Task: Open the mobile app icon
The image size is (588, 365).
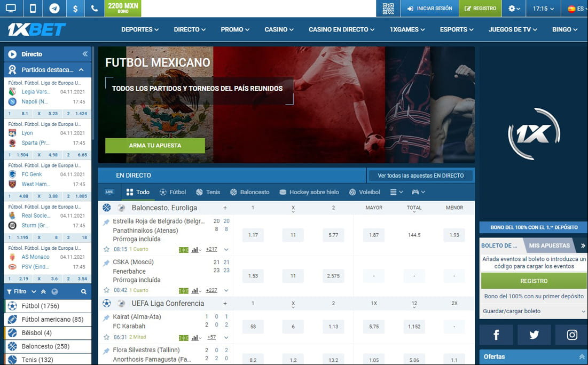Action: [x=33, y=8]
